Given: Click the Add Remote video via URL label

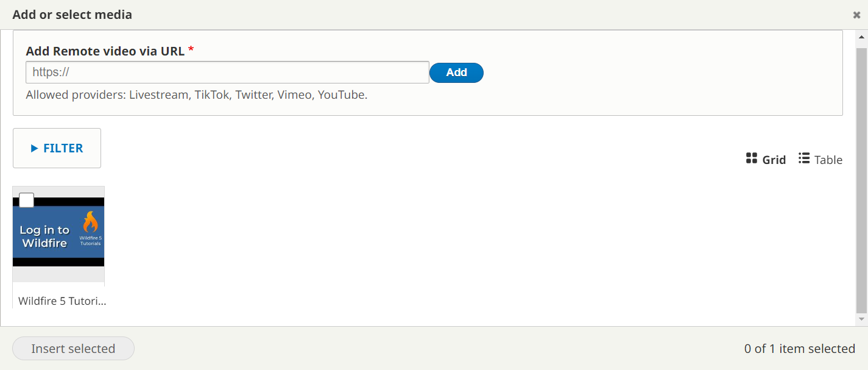Looking at the screenshot, I should click(105, 51).
